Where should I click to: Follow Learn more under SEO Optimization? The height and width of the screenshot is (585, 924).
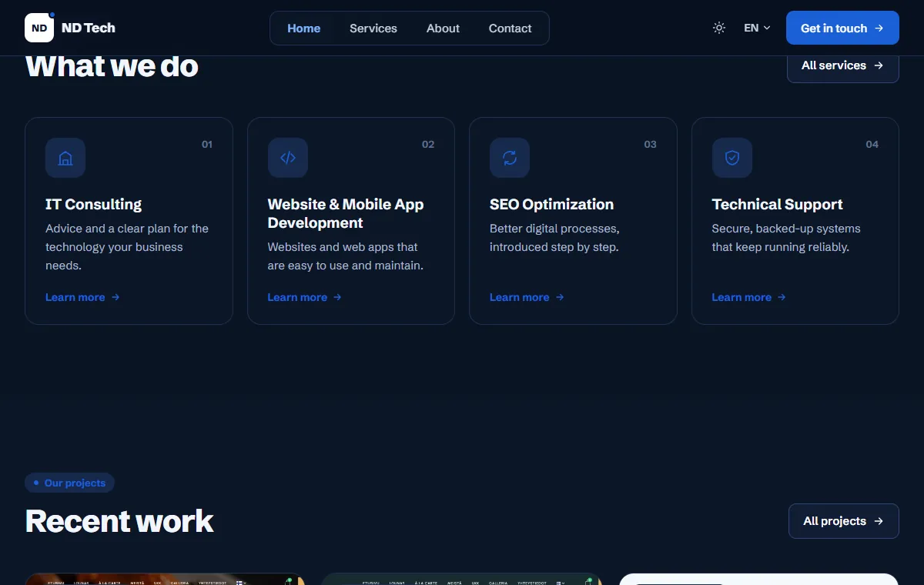click(527, 297)
